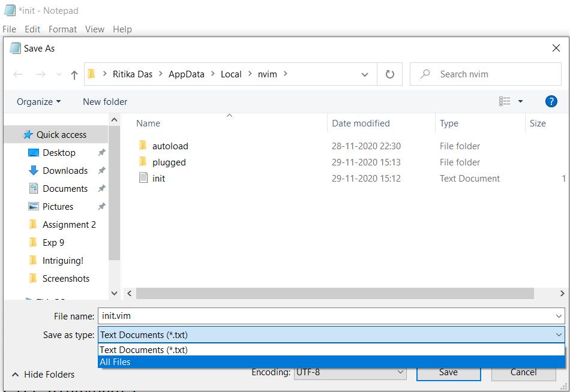The height and width of the screenshot is (392, 570).
Task: Open Intriguing! folder in navigation pane
Action: (x=63, y=261)
